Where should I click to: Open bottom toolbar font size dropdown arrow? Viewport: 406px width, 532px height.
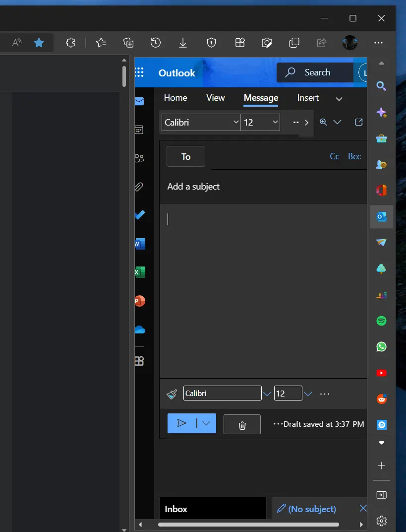(x=308, y=394)
